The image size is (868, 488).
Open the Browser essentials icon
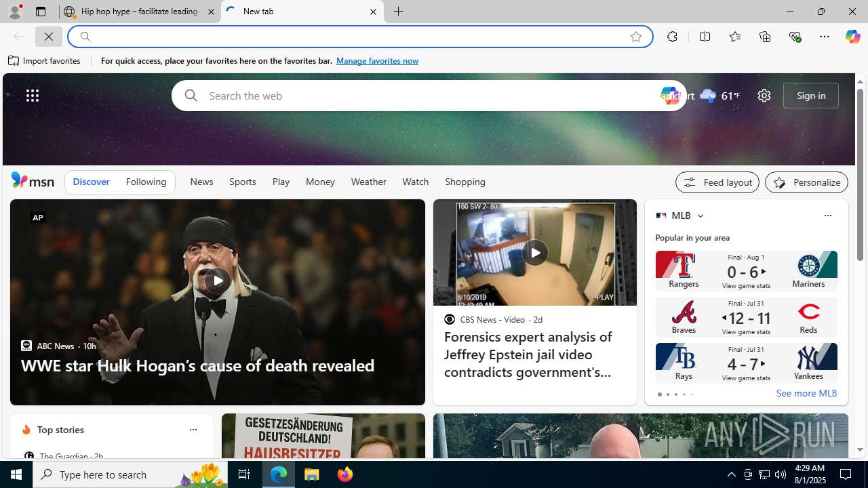[x=795, y=37]
